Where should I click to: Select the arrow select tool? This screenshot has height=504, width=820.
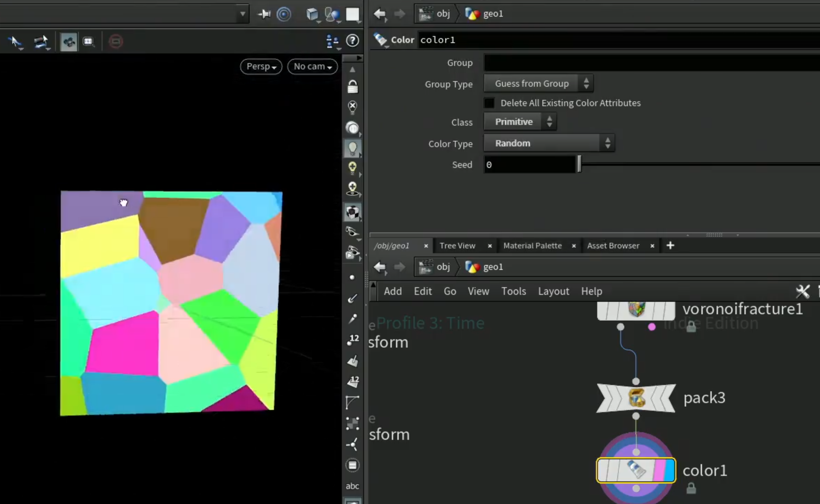[x=15, y=42]
